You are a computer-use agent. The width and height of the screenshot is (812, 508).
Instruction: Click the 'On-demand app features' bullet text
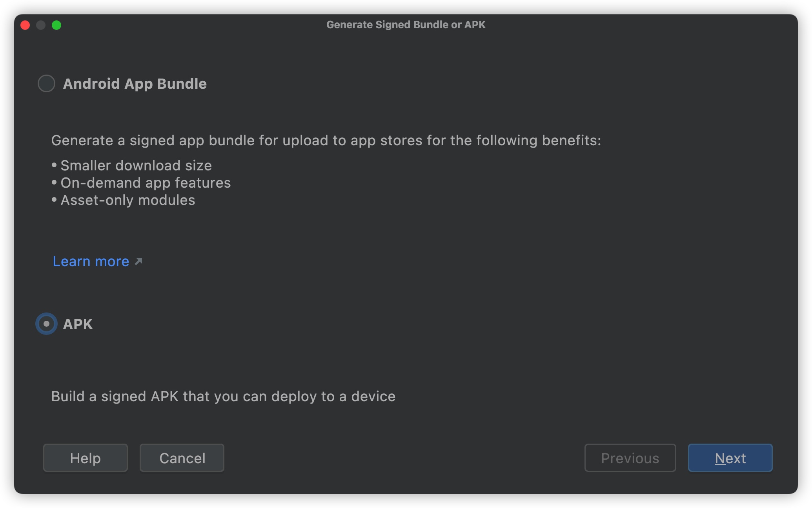(146, 183)
